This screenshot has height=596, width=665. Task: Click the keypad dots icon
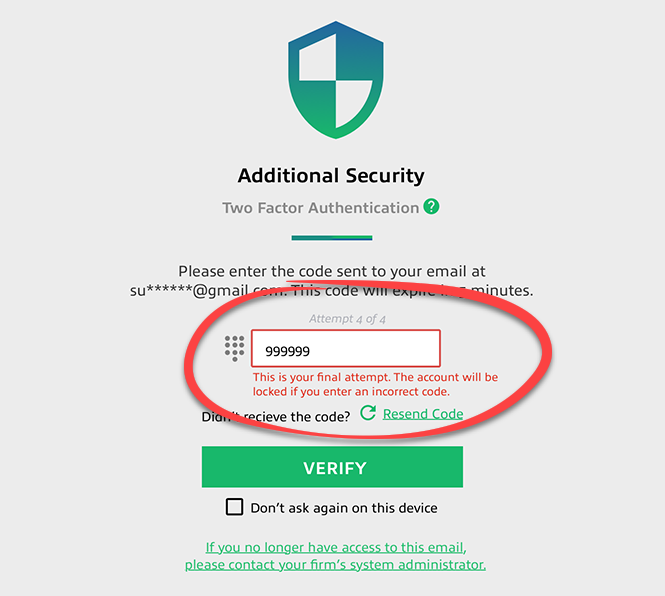(234, 348)
